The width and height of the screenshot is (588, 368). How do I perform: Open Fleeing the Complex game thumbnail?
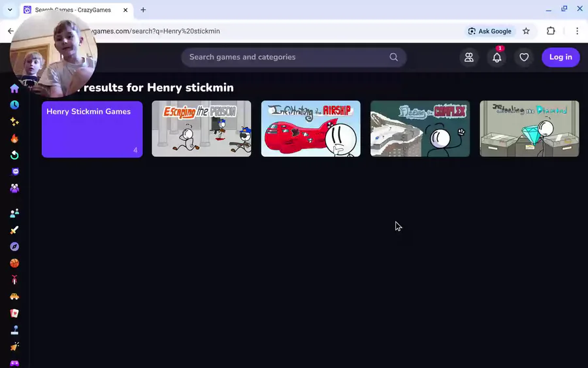tap(420, 129)
